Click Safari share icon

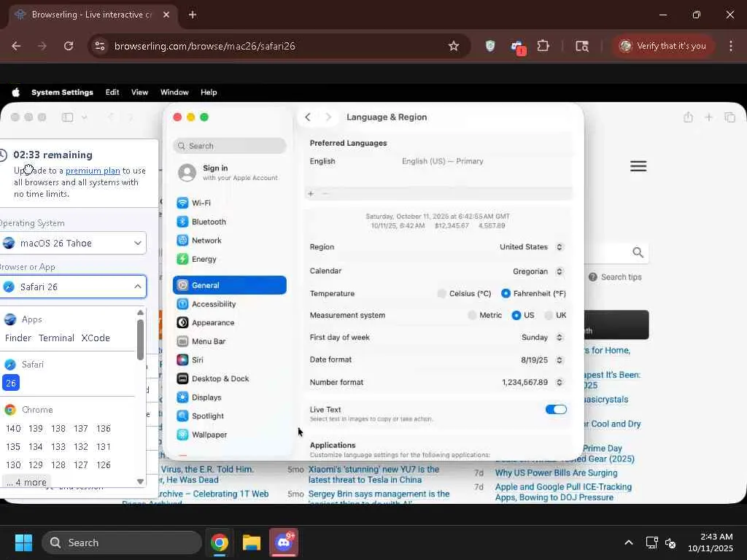[x=688, y=117]
